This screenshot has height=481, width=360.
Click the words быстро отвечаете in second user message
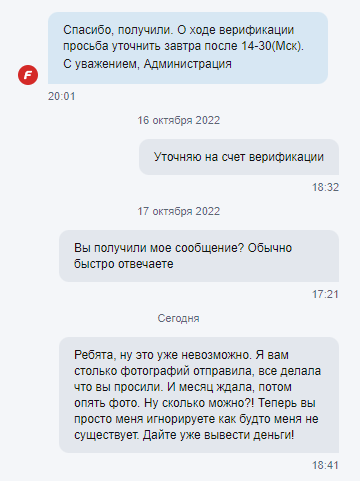(x=124, y=264)
